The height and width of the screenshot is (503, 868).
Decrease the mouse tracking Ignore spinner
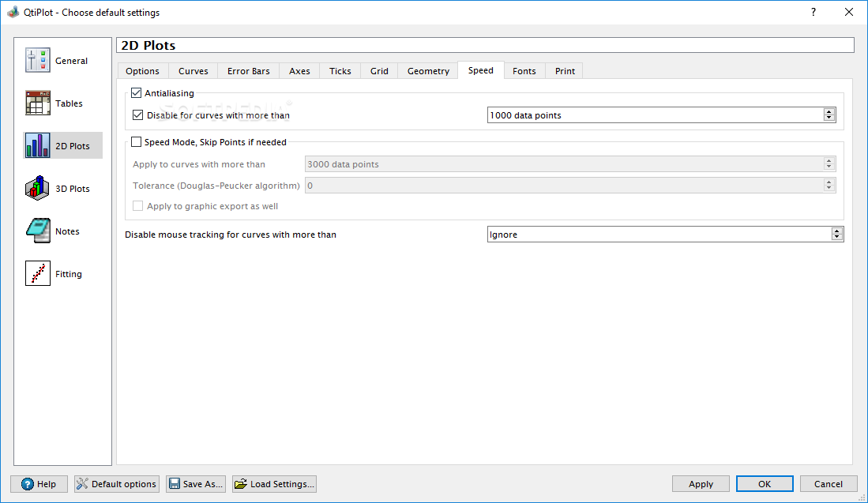point(837,237)
